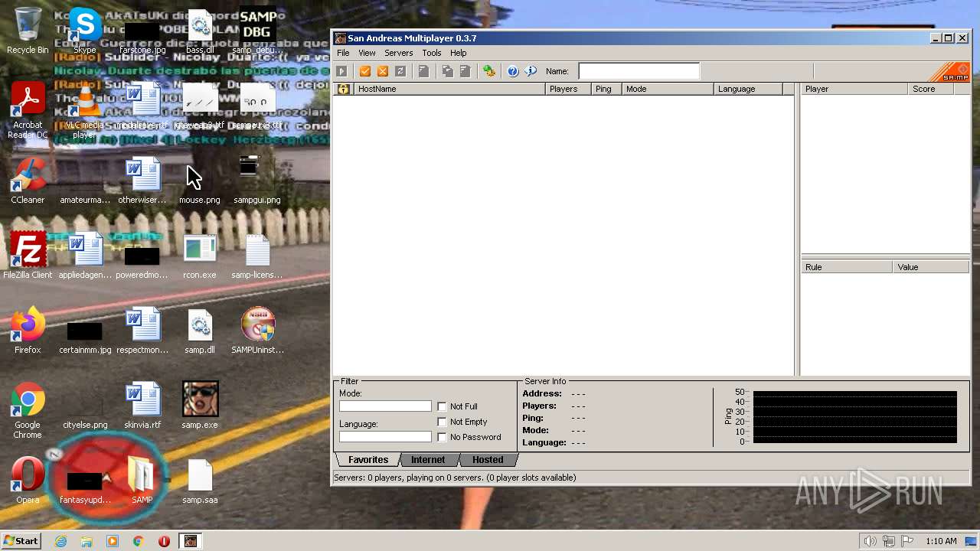Image resolution: width=980 pixels, height=551 pixels.
Task: Click the network tray icon
Action: 889,541
